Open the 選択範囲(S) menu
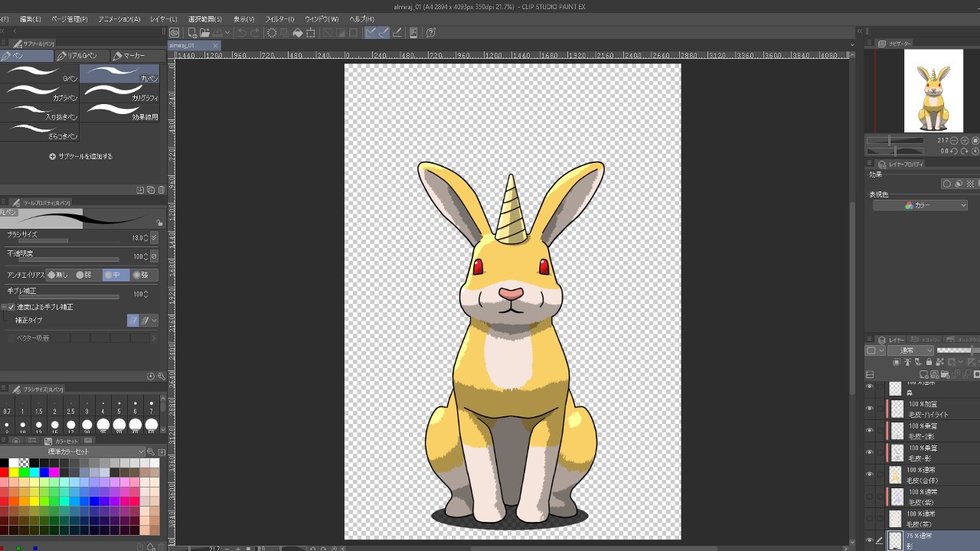Viewport: 980px width, 551px height. coord(204,19)
